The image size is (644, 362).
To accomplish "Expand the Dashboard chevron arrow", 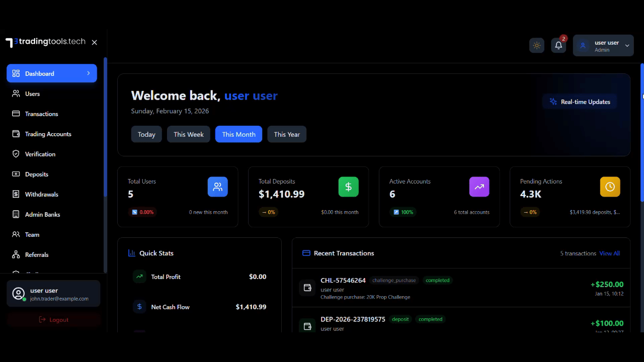I will 89,73.
